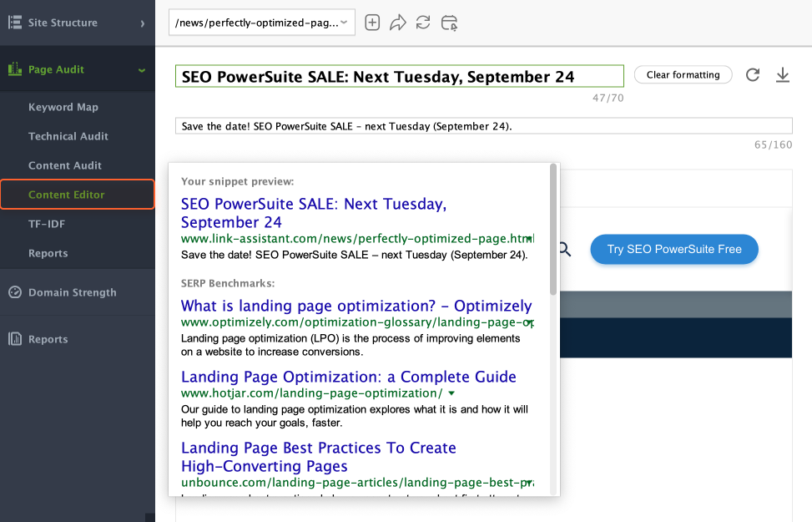This screenshot has height=522, width=812.
Task: Click the unbounce.com URL dropdown arrow
Action: [530, 483]
